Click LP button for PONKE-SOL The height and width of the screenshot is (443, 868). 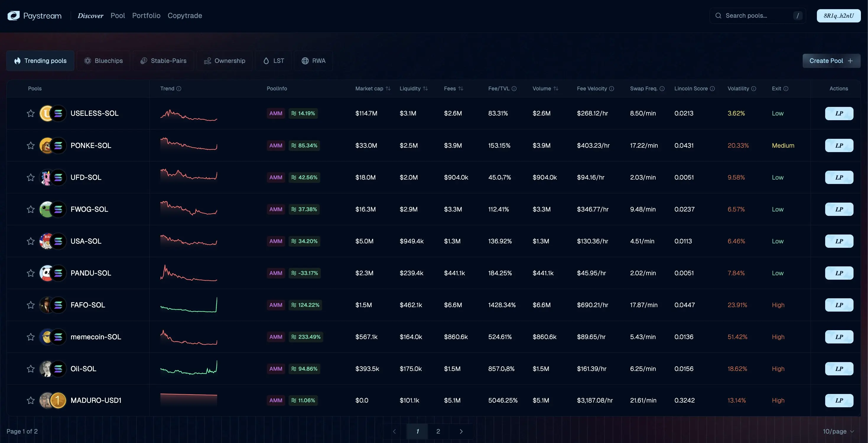coord(839,146)
